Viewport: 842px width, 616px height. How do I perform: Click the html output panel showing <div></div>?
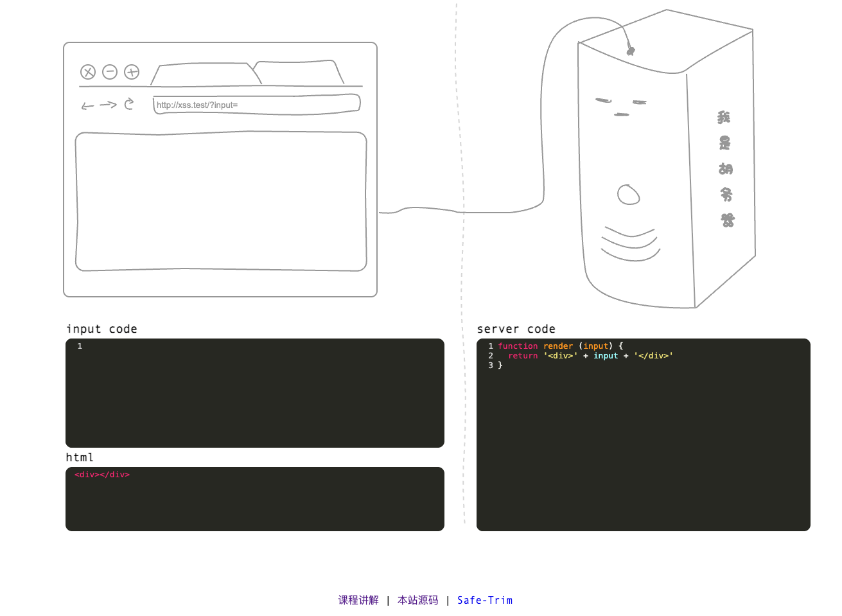255,498
